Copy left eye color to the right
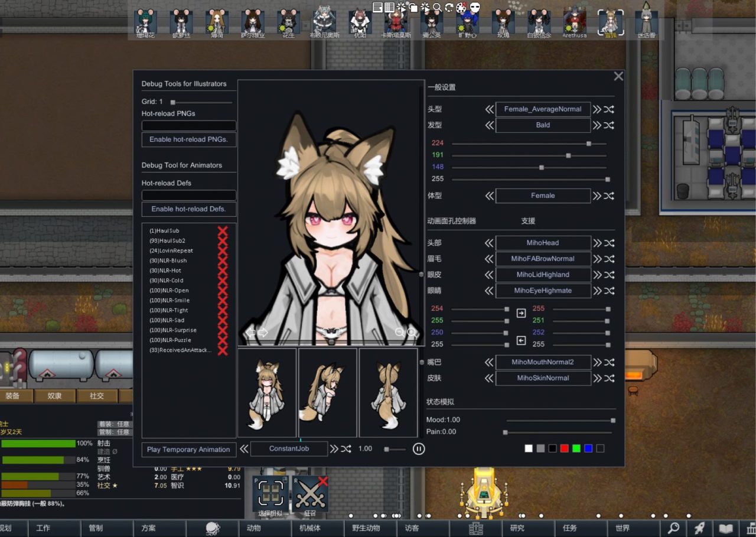Viewport: 756px width, 537px height. coord(521,313)
